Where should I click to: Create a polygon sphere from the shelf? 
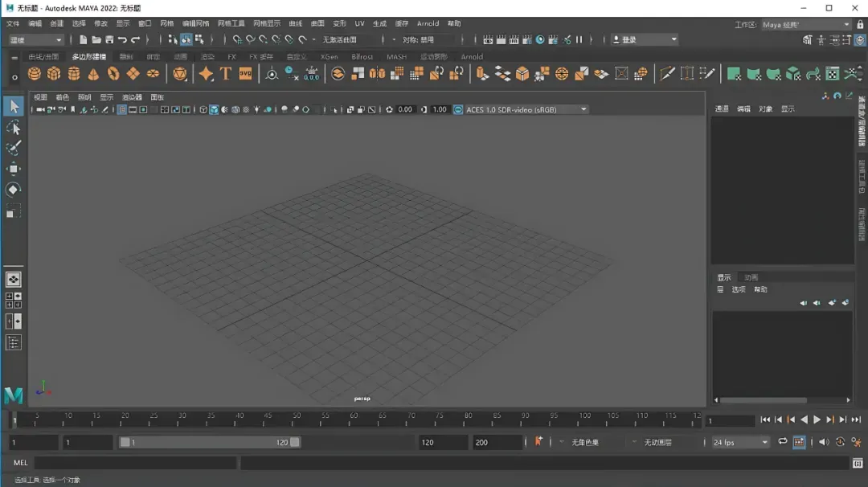35,74
